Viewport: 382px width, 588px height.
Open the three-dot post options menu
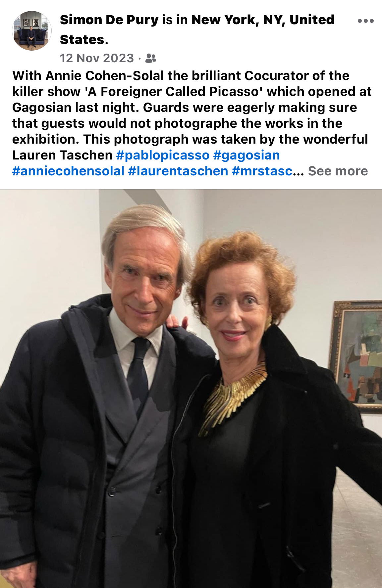tap(366, 21)
